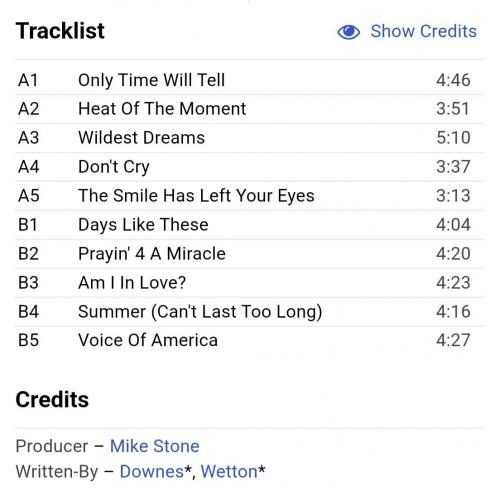This screenshot has width=500, height=500.
Task: Click the 4:27 duration of Voice Of America
Action: 453,341
